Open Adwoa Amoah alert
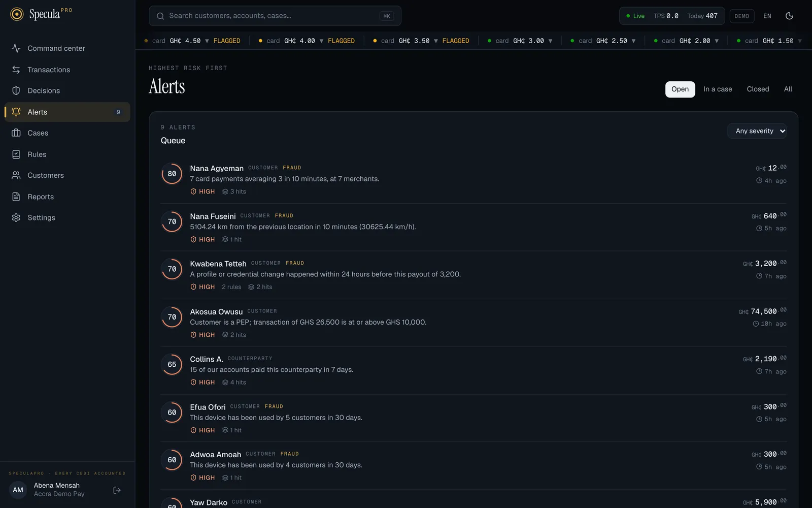 [x=473, y=466]
